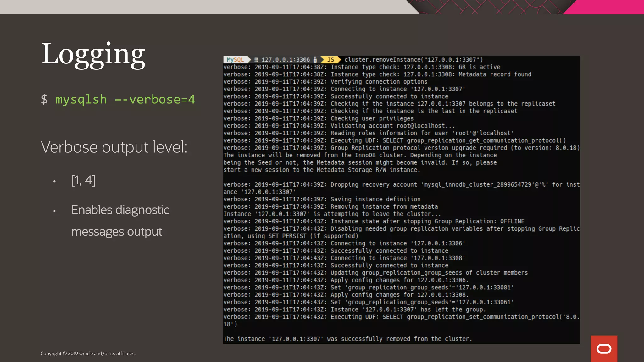
Task: Click 'protocol version upgrade required' line
Action: (x=402, y=148)
